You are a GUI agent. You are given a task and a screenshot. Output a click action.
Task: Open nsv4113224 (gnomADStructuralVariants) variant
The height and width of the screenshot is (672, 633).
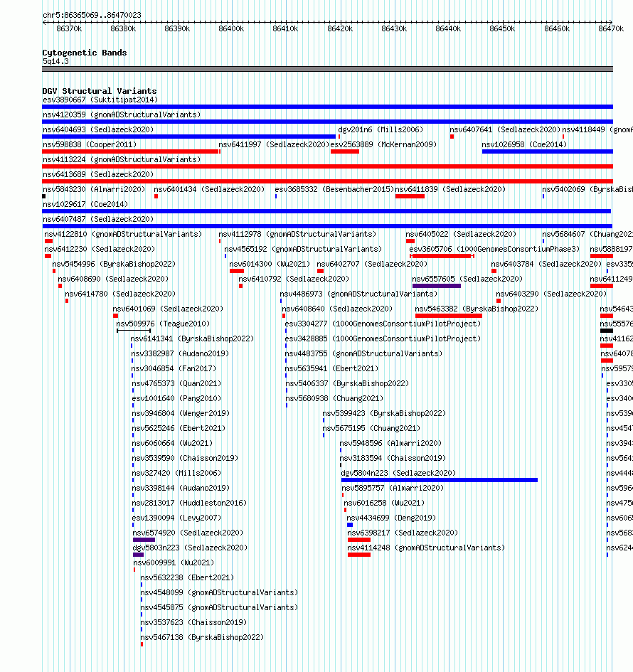coord(122,159)
